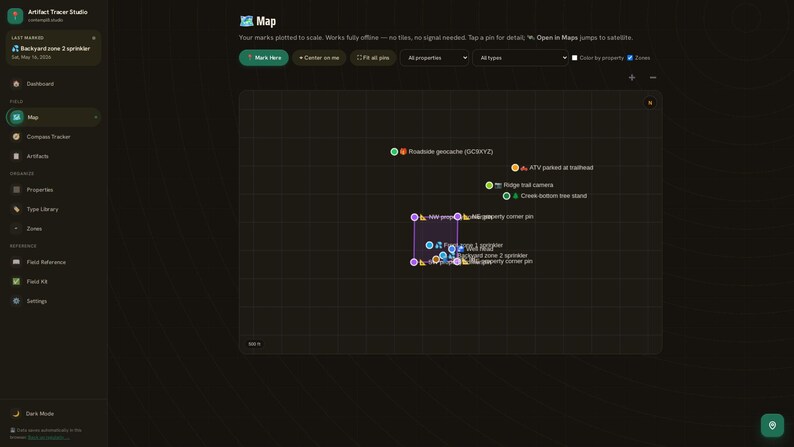Image resolution: width=794 pixels, height=447 pixels.
Task: Uncheck the Zones checkbox
Action: (630, 58)
